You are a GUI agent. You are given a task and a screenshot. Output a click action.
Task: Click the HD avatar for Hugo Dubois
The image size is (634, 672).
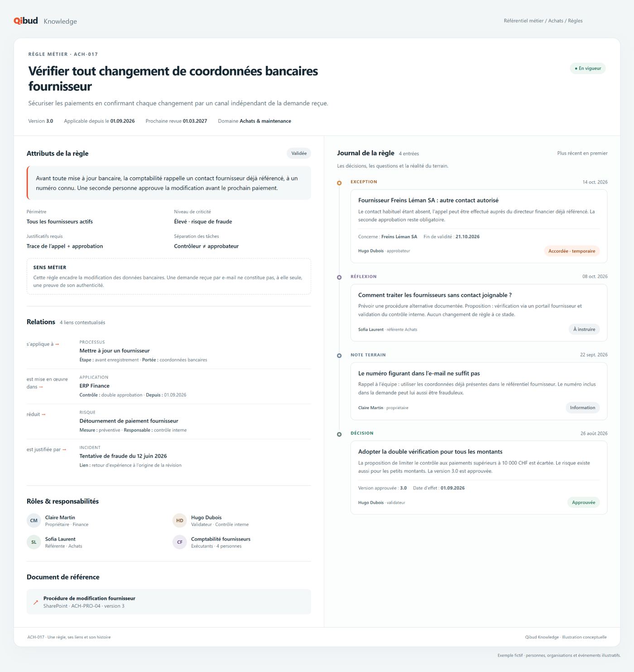click(x=180, y=521)
